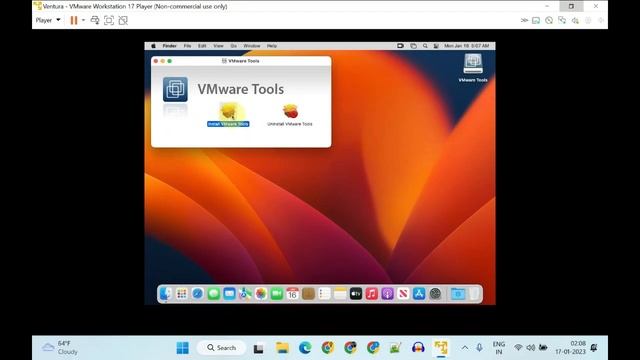The image size is (640, 360).
Task: Open the Finder menu
Action: point(169,46)
